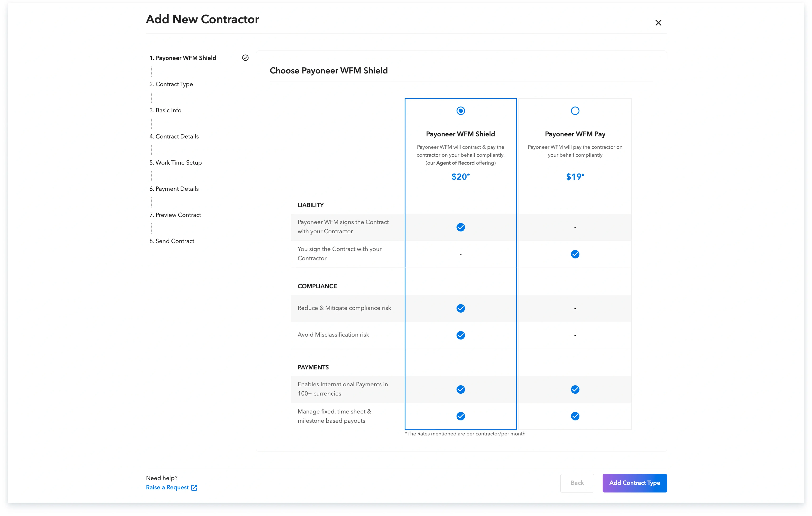Jump to step 6 Payment Details
This screenshot has width=812, height=516.
(174, 189)
